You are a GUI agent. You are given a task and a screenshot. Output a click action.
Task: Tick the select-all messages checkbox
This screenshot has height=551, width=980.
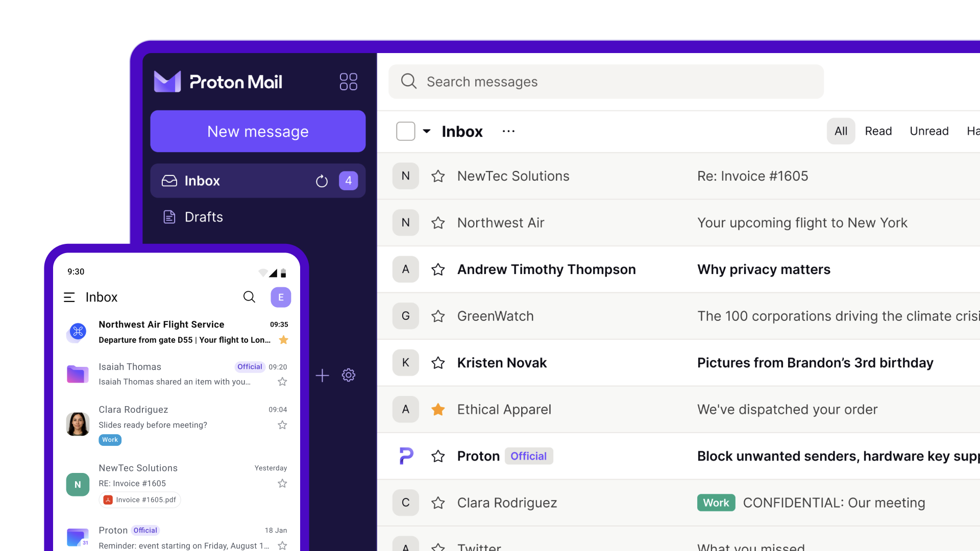coord(406,131)
